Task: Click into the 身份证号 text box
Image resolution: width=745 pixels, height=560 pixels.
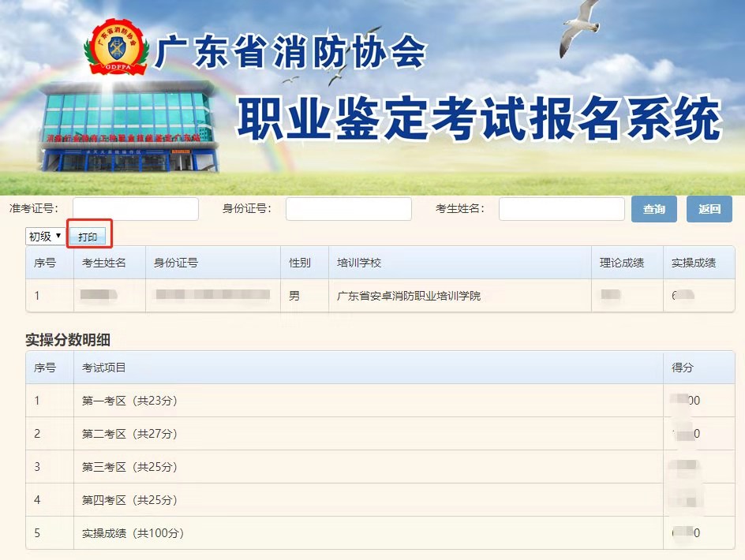Action: point(348,209)
